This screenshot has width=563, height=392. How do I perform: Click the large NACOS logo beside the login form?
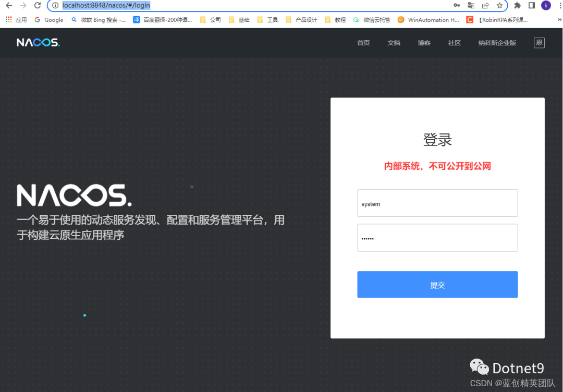75,195
